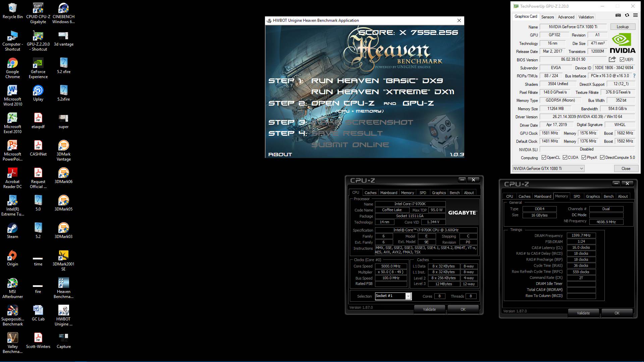Open the etaxpdf PDF file
This screenshot has width=644, height=362.
[38, 121]
